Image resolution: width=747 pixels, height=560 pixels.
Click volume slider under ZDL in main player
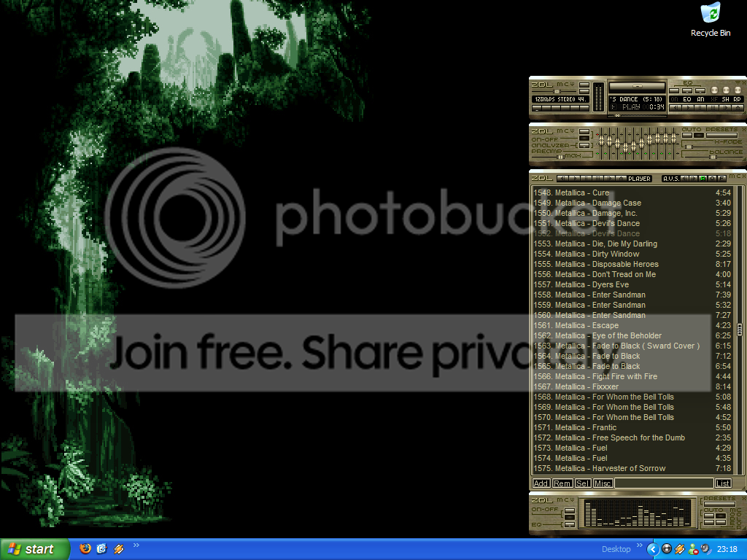pos(554,91)
